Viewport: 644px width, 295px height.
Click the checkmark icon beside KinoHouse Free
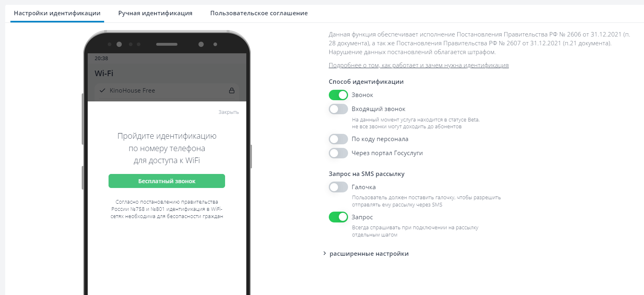[102, 91]
